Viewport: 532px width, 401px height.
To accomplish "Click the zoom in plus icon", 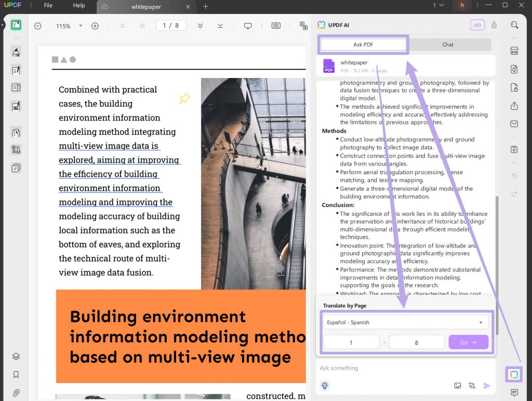I will 95,26.
